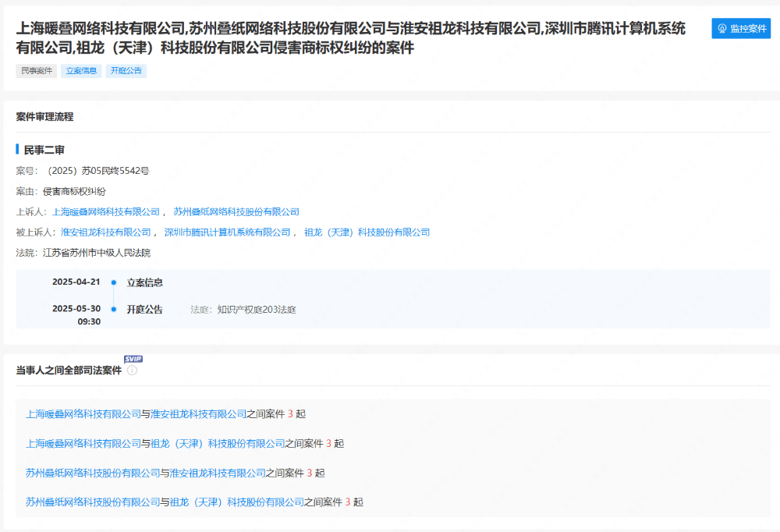This screenshot has width=780, height=532.
Task: Click the info icon beside 当事人之间全部司法案件
Action: 132,371
